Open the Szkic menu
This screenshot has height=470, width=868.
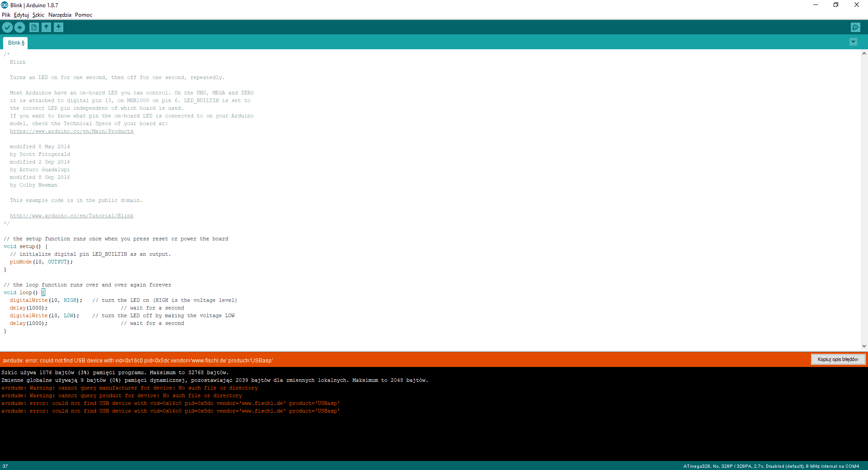click(x=38, y=15)
